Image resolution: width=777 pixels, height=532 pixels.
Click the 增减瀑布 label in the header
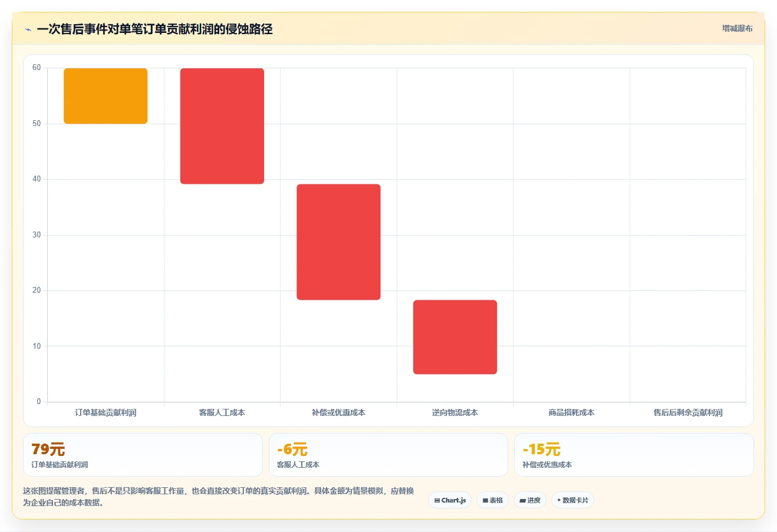(x=737, y=28)
